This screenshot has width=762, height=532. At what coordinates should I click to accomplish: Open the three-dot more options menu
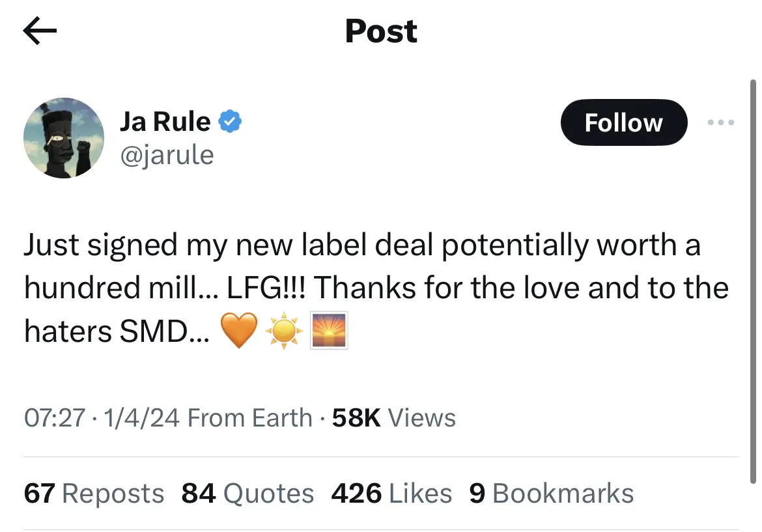(x=721, y=122)
